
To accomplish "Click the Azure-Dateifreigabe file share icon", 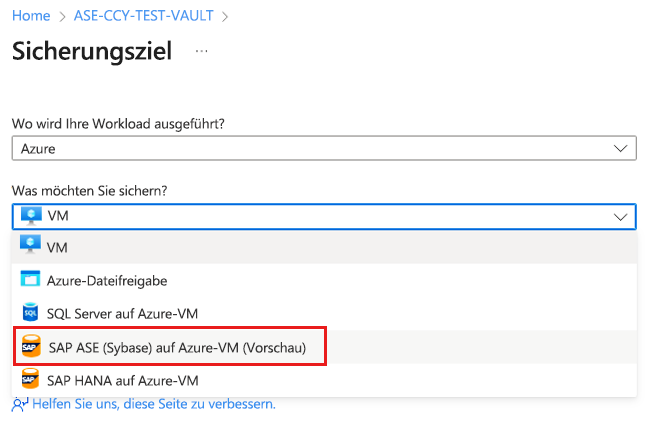I will point(29,280).
